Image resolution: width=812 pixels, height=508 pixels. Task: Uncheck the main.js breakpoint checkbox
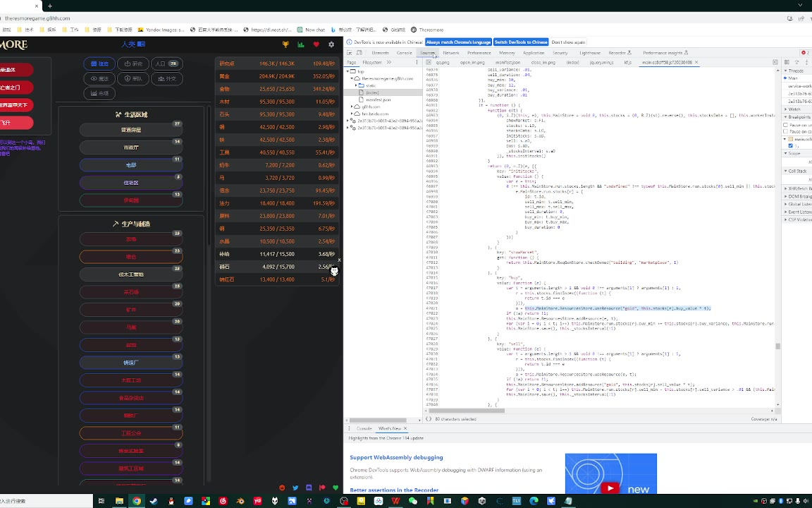pos(790,146)
